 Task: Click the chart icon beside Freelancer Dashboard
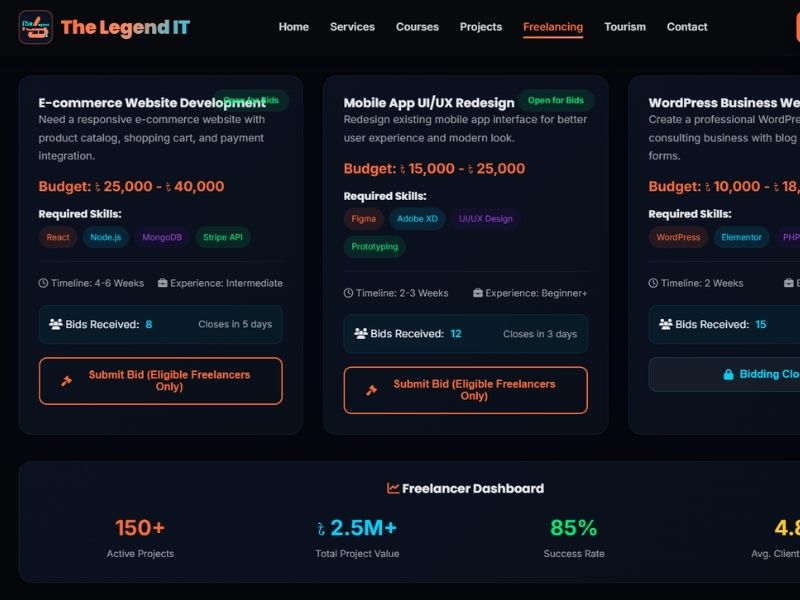pos(392,488)
